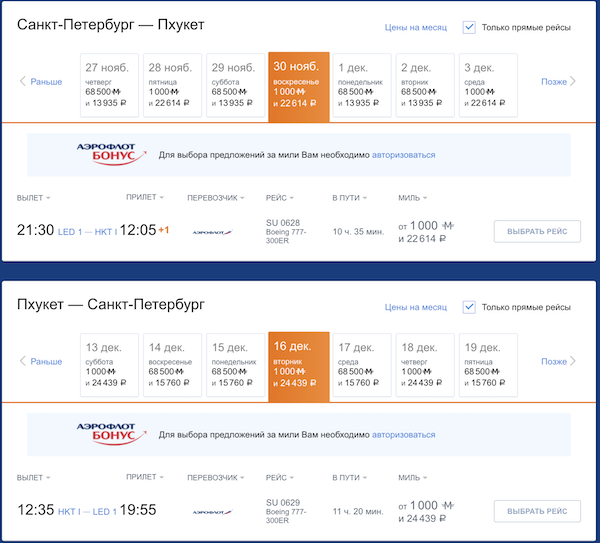Show later outbound dates with Позже arrow
Viewport: 600px width, 543px height.
558,82
